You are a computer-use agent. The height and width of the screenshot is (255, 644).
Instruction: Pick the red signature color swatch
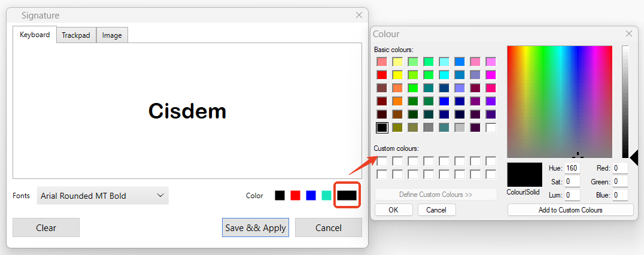295,196
